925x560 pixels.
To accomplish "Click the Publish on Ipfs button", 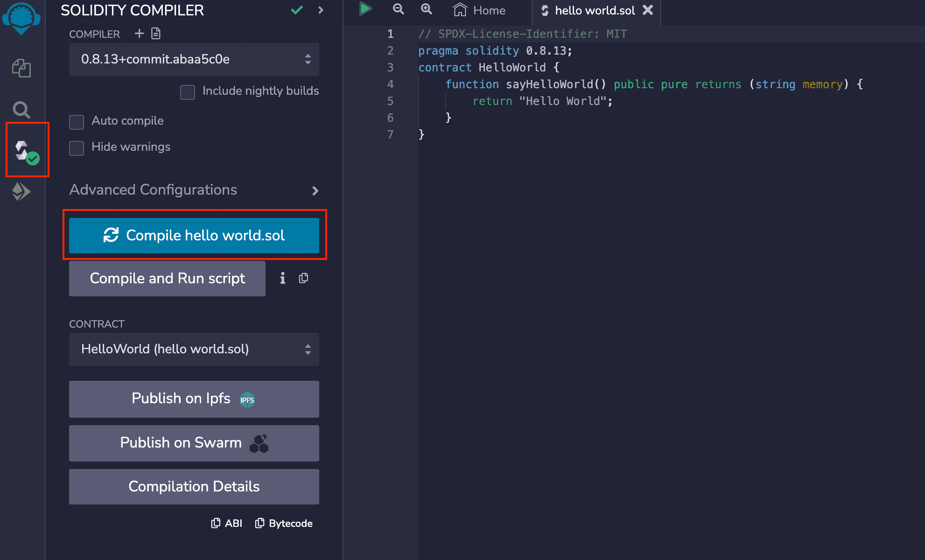I will pyautogui.click(x=194, y=399).
